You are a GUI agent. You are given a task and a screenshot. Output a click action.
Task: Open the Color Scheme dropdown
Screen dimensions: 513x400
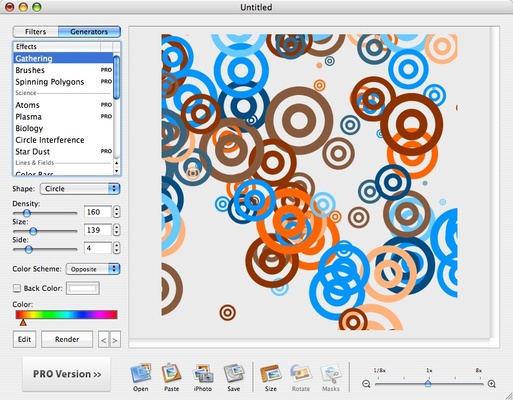pos(93,269)
